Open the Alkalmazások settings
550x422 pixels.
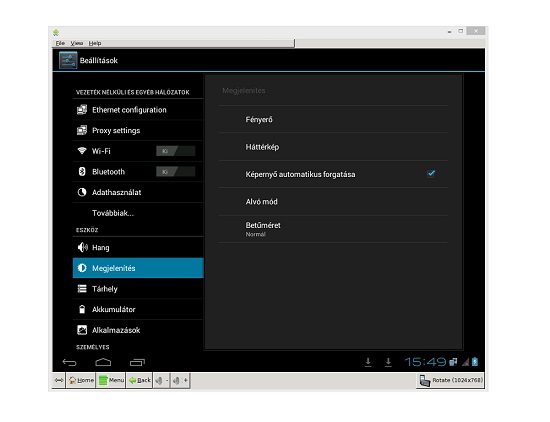[138, 330]
